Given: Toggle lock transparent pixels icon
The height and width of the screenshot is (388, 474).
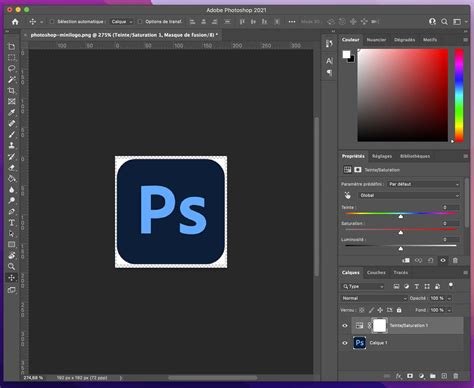Looking at the screenshot, I should click(362, 310).
